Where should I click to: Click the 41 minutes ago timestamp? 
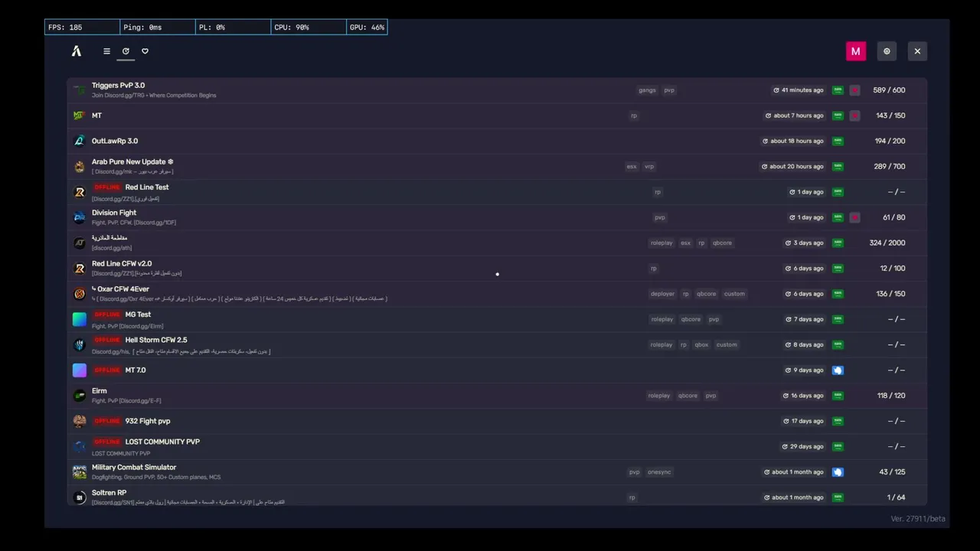click(x=799, y=90)
